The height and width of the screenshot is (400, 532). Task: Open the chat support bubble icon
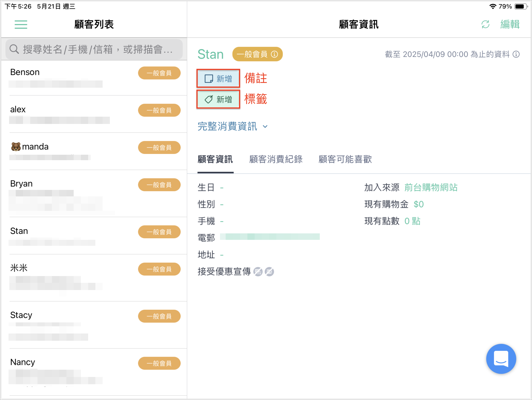coord(501,359)
